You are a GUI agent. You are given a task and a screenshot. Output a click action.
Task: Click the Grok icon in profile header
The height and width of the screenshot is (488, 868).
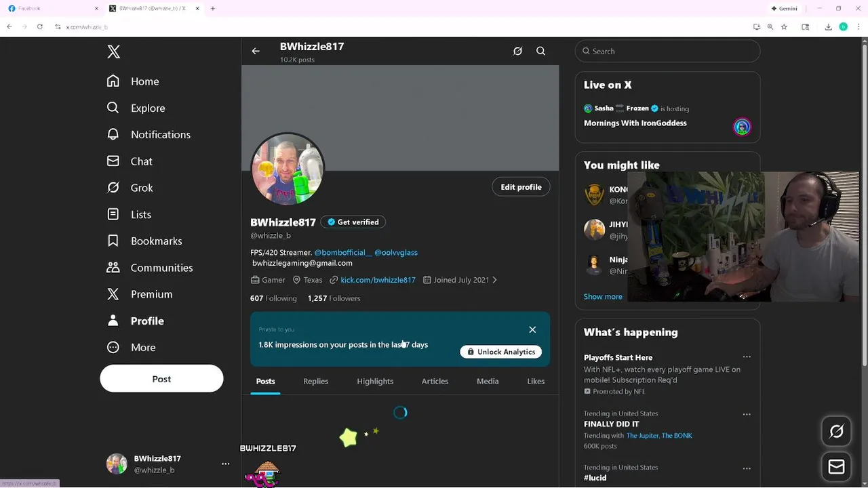517,51
